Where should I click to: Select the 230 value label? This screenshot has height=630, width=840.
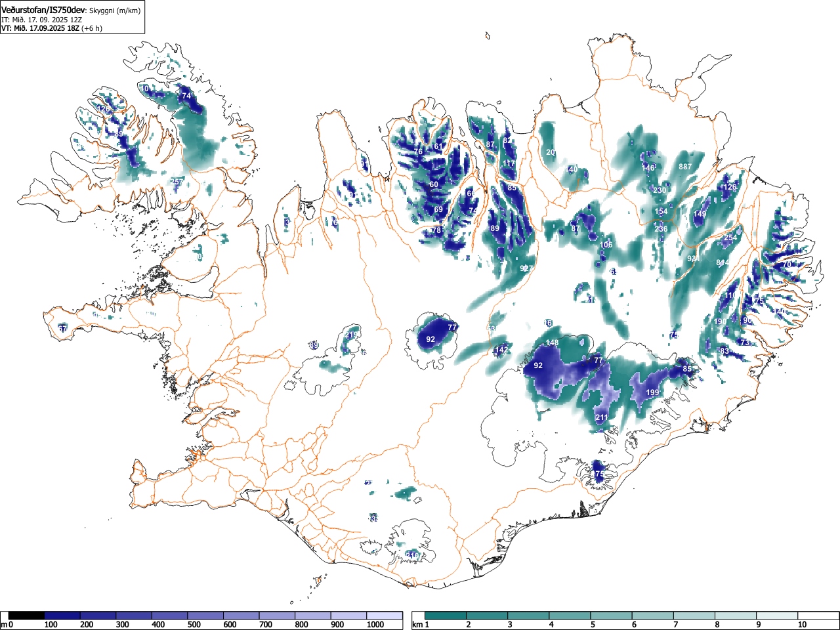[660, 190]
